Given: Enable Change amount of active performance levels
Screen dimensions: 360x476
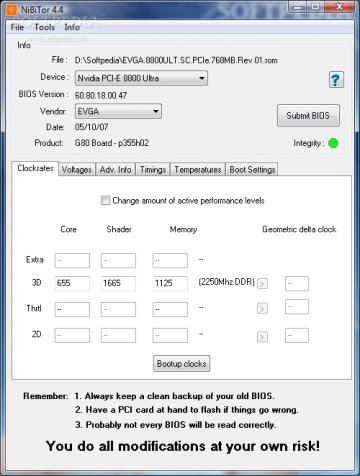Looking at the screenshot, I should click(x=105, y=200).
